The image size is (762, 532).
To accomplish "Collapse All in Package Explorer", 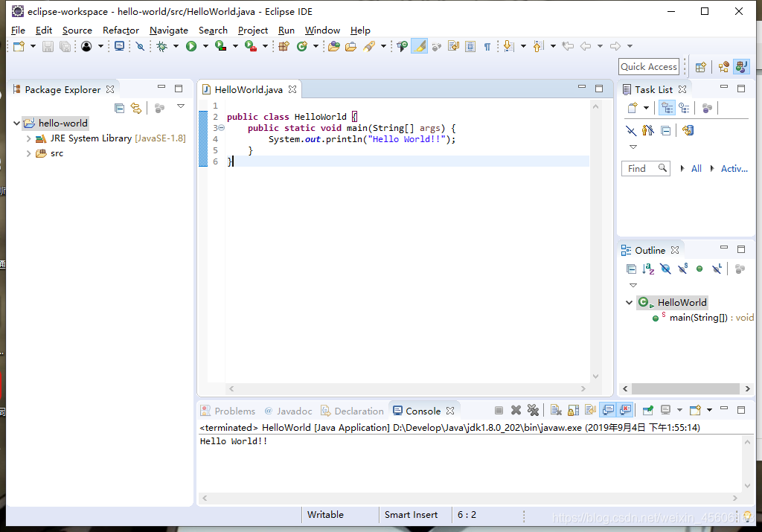I will click(x=119, y=108).
